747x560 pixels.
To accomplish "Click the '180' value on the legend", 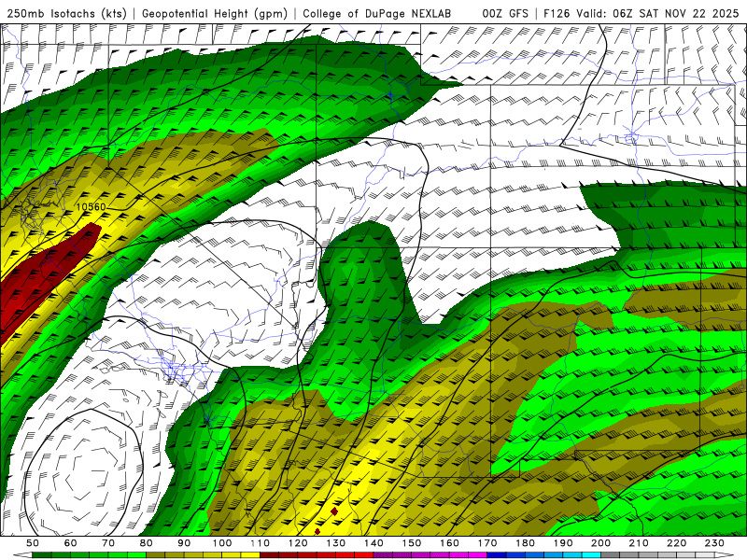I will [526, 543].
